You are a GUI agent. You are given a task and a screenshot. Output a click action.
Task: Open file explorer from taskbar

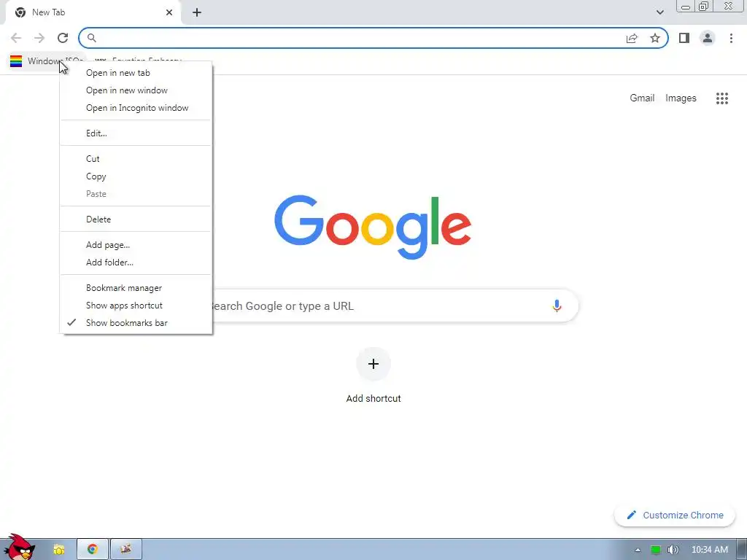coord(58,550)
